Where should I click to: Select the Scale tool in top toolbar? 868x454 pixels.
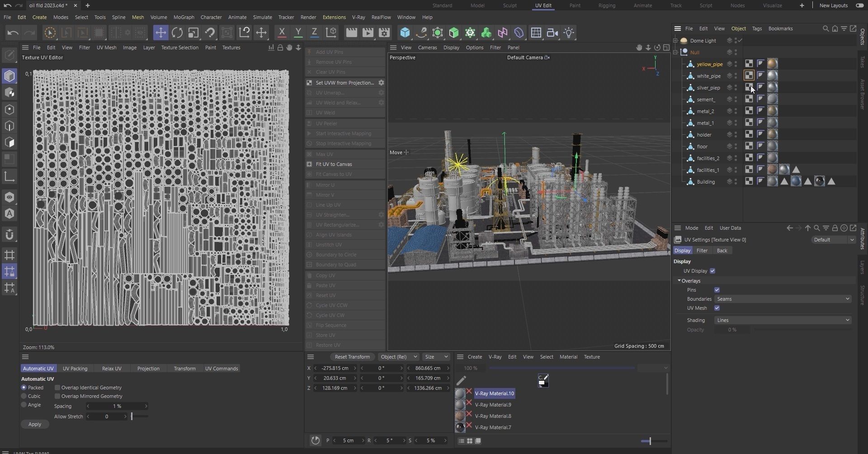pos(193,33)
